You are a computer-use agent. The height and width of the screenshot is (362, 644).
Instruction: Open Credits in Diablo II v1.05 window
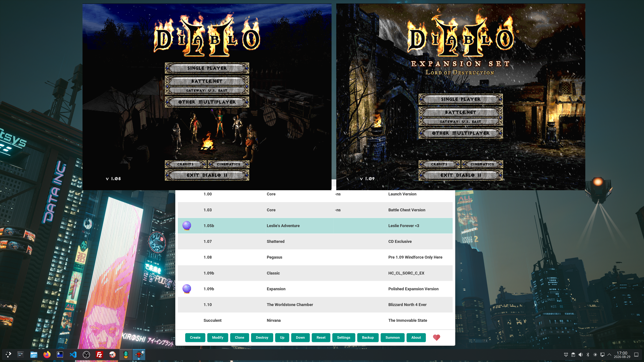[185, 164]
